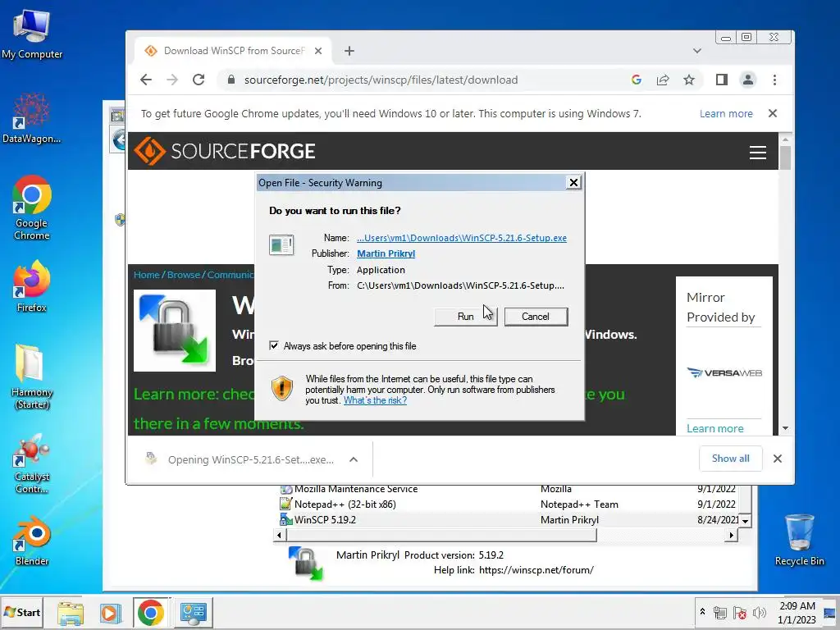
Task: Open Learn more in Chrome update banner
Action: coord(726,113)
